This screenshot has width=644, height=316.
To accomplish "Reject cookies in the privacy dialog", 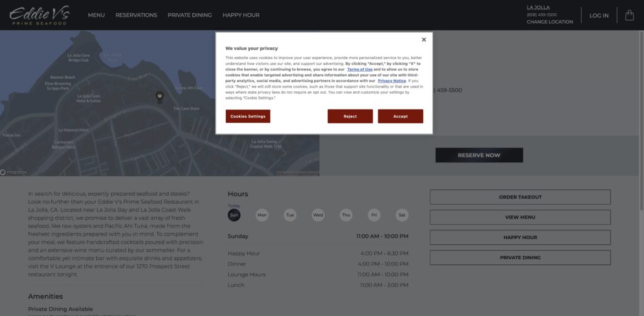I will [x=350, y=116].
